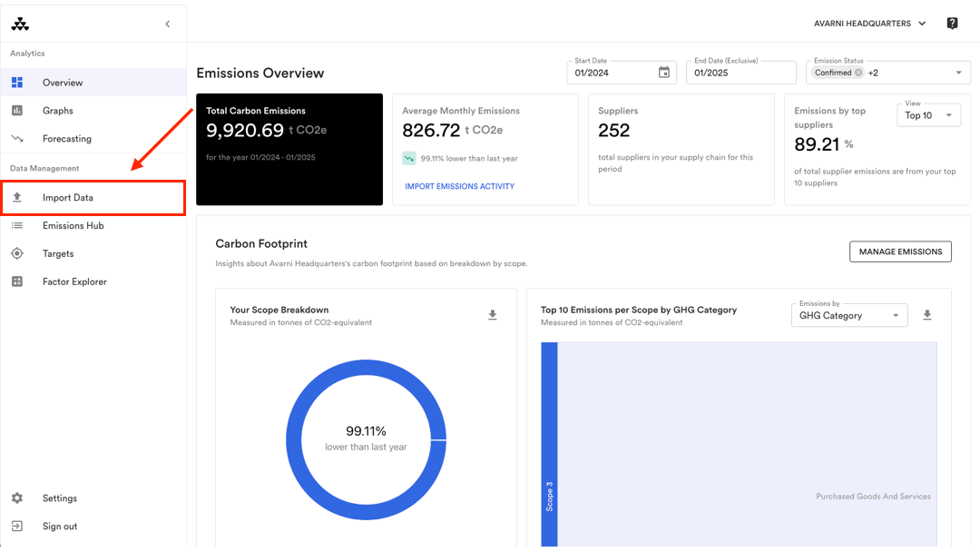The height and width of the screenshot is (552, 980).
Task: Open the help question mark icon
Action: [952, 24]
